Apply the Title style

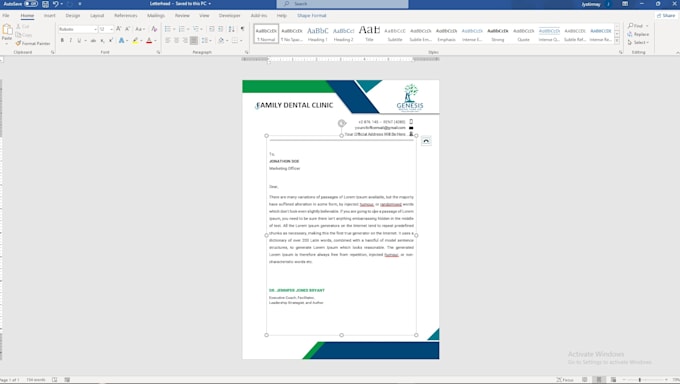tap(369, 34)
